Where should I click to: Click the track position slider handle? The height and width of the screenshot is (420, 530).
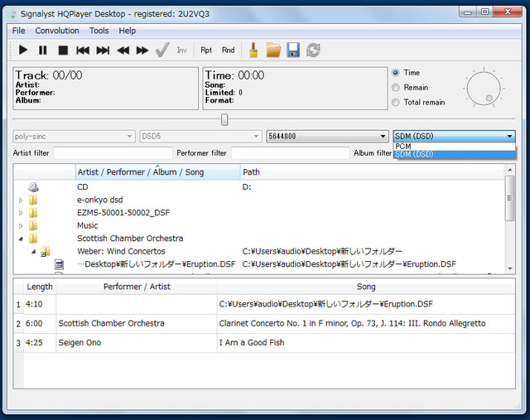[x=224, y=119]
